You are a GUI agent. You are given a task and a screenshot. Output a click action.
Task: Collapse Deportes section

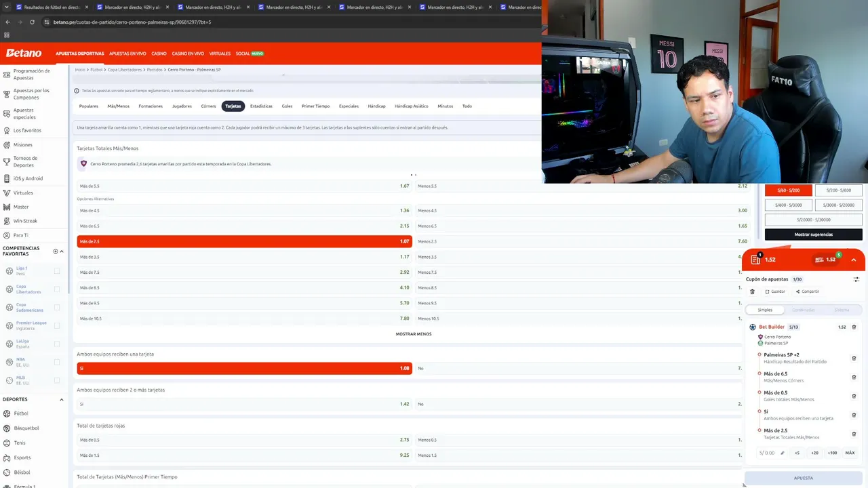point(62,400)
